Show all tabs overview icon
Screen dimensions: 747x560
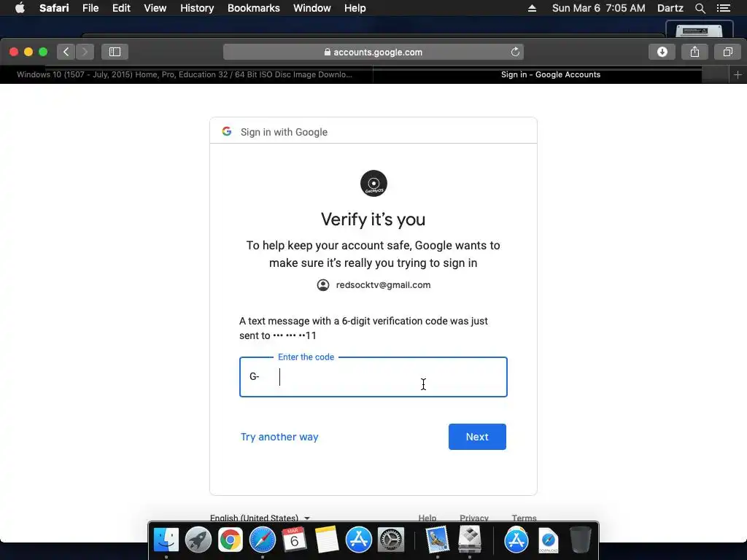727,52
